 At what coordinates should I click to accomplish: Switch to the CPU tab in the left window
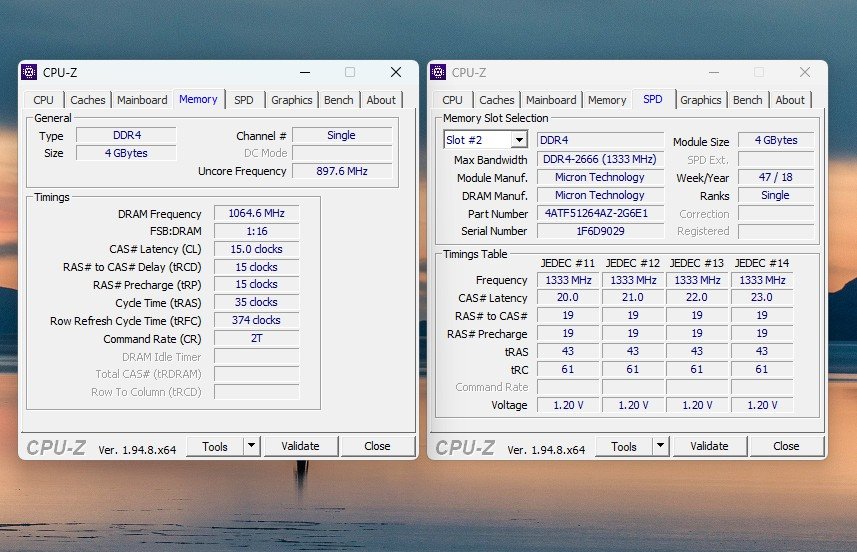43,100
